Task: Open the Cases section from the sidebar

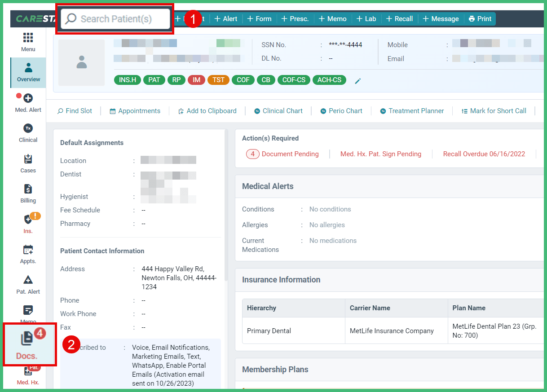Action: [27, 164]
